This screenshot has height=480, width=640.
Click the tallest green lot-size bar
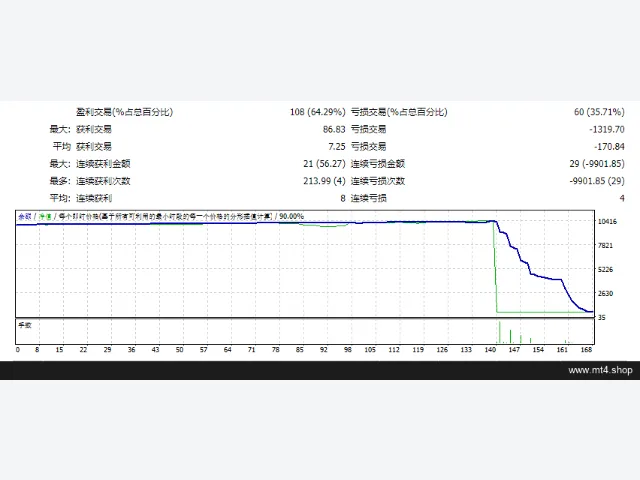(500, 332)
